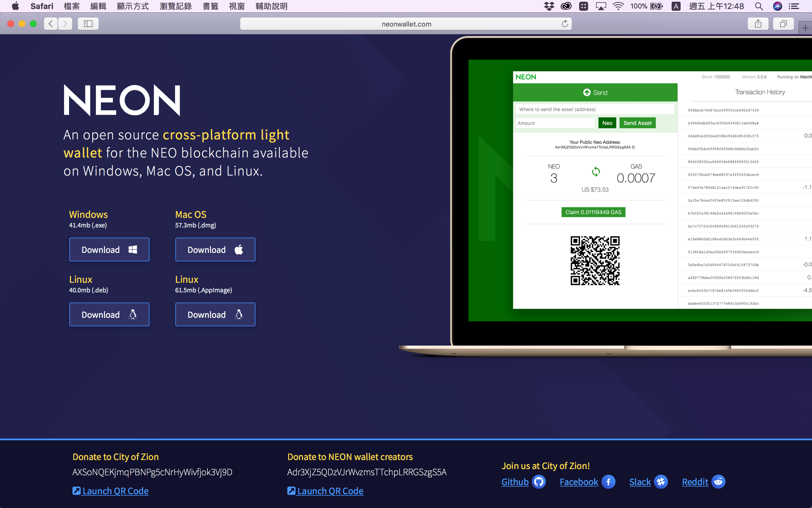
Task: Click the battery status icon
Action: click(x=656, y=6)
